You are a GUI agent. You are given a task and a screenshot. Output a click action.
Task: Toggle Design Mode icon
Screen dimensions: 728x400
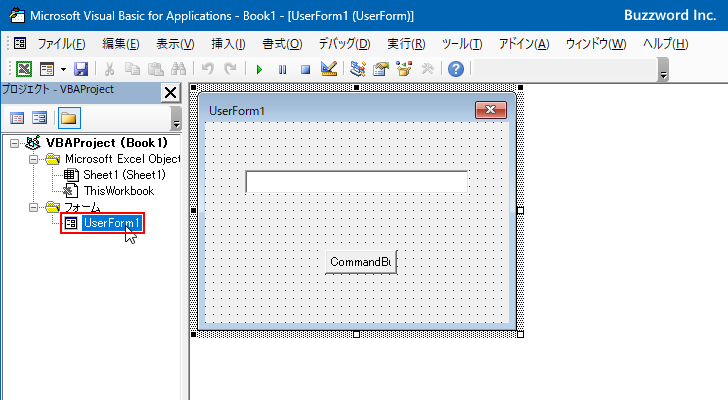[x=329, y=69]
